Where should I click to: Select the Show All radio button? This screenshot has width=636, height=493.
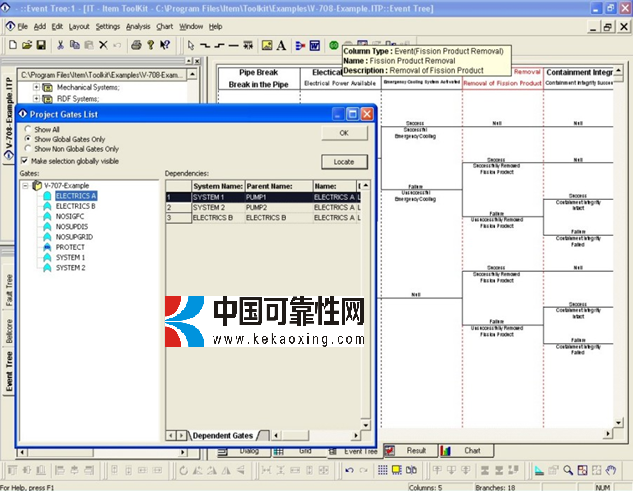28,129
